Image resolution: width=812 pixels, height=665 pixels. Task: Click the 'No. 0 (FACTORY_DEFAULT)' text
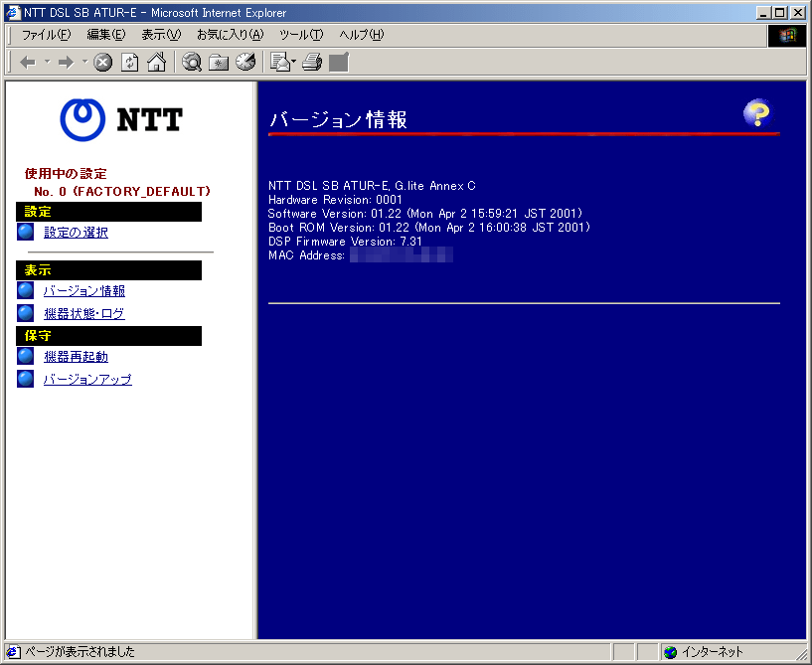click(x=122, y=192)
